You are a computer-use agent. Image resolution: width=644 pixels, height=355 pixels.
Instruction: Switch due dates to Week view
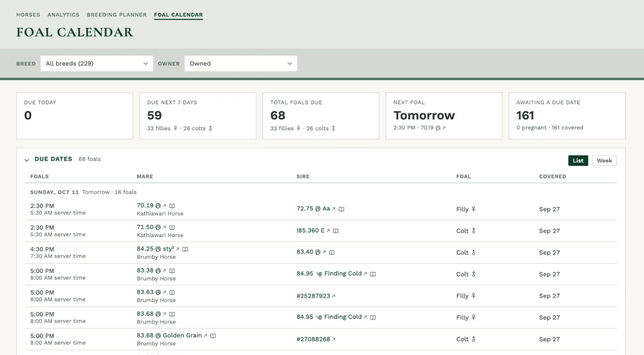[x=605, y=160]
